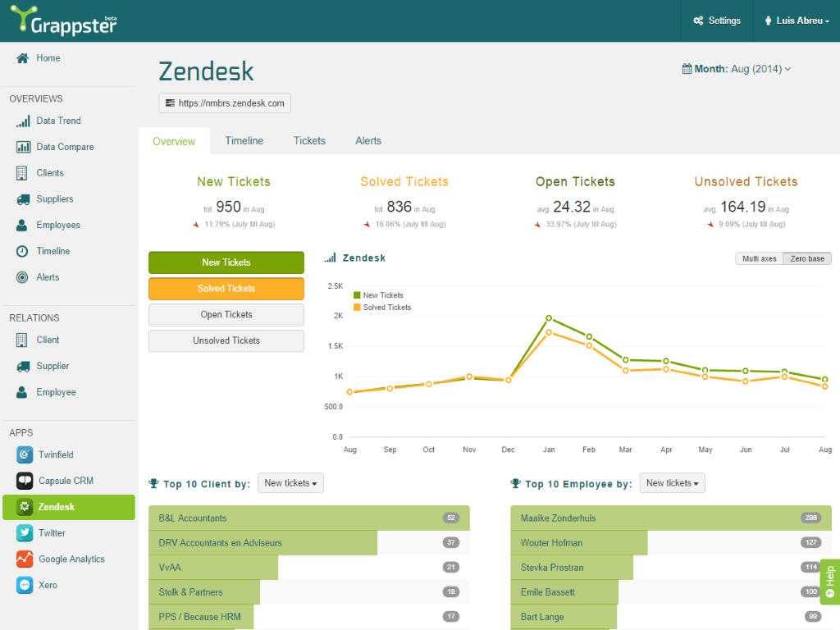Expand Top 10 Client metric dropdown
The width and height of the screenshot is (840, 630).
coord(290,483)
